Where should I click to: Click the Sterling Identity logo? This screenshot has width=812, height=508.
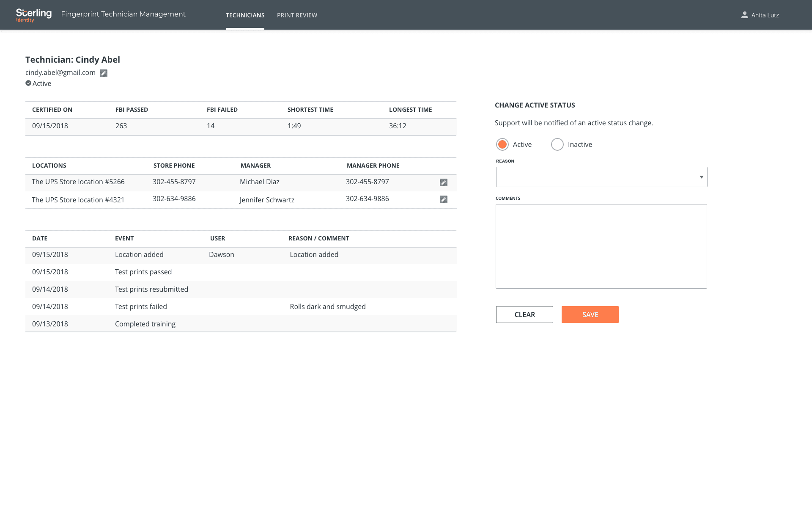point(33,15)
